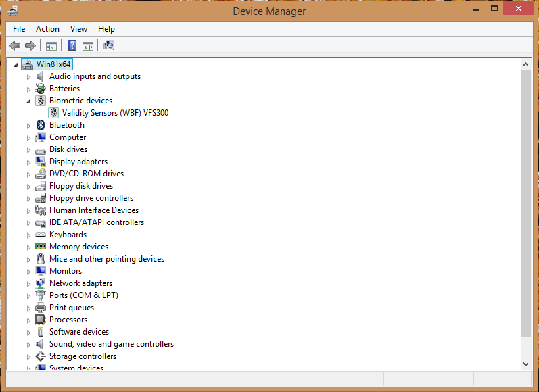Select the Win81x64 root label
Viewport: 539px width, 392px height.
pyautogui.click(x=53, y=64)
